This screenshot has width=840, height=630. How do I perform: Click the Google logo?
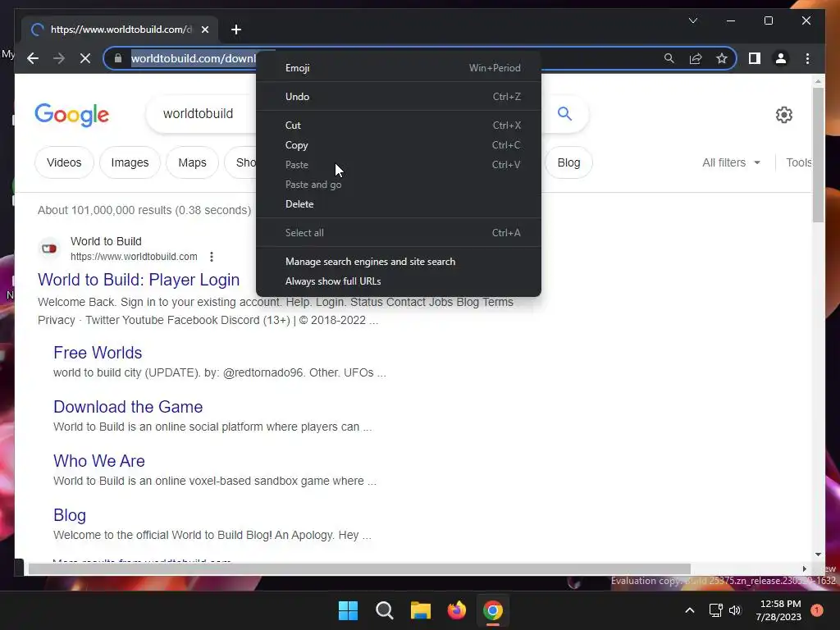click(x=72, y=115)
